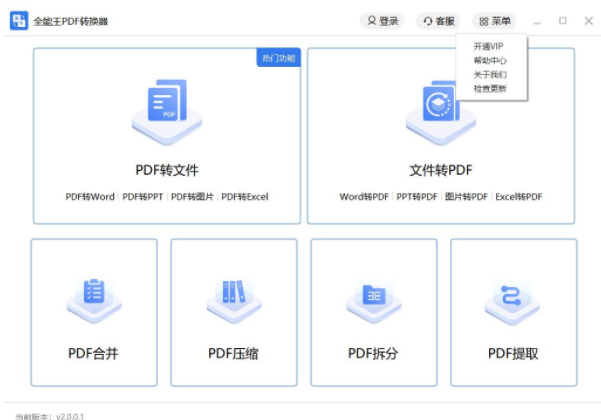Click the 登录 login button
The height and width of the screenshot is (420, 601).
pos(382,21)
